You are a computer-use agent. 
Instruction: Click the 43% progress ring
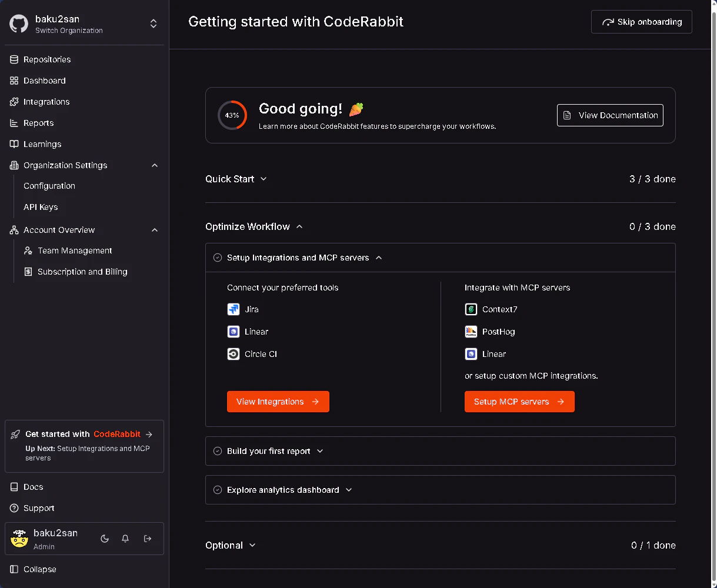click(232, 115)
